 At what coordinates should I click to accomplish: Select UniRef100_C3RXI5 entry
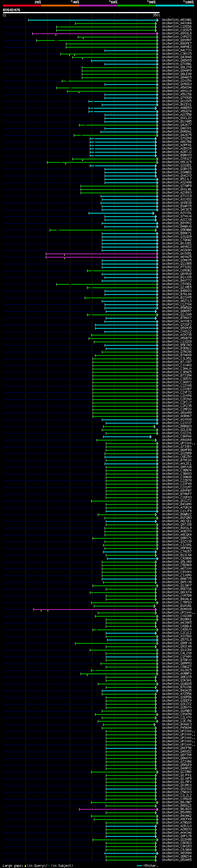[176, 54]
